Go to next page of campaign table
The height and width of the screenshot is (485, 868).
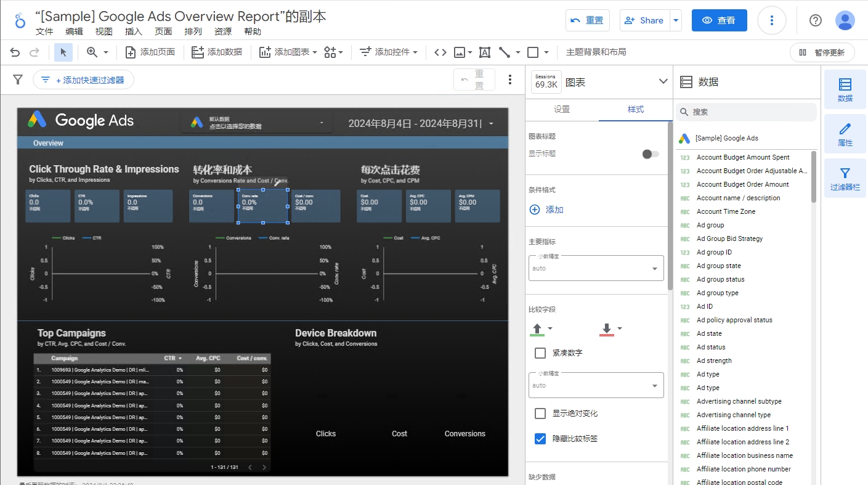click(x=264, y=467)
